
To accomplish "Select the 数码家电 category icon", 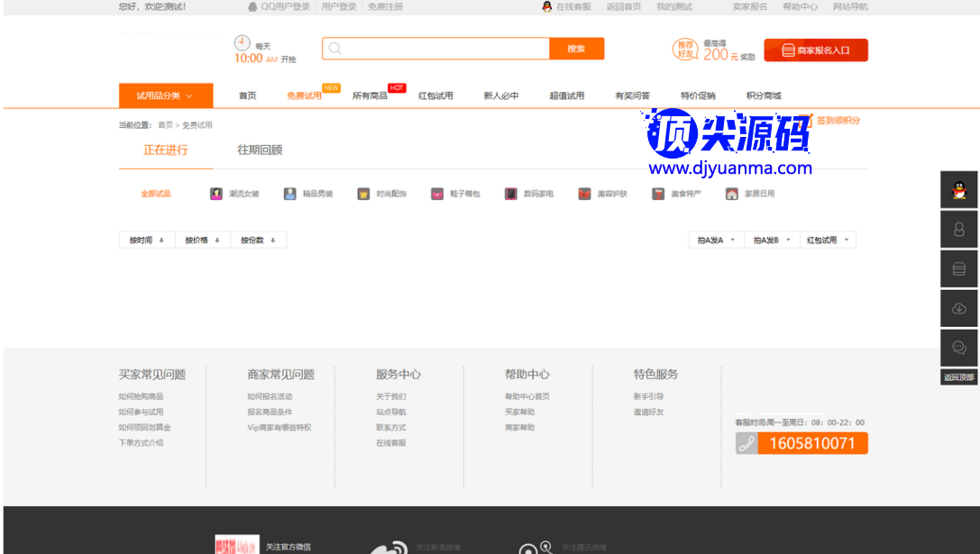I will pyautogui.click(x=511, y=194).
